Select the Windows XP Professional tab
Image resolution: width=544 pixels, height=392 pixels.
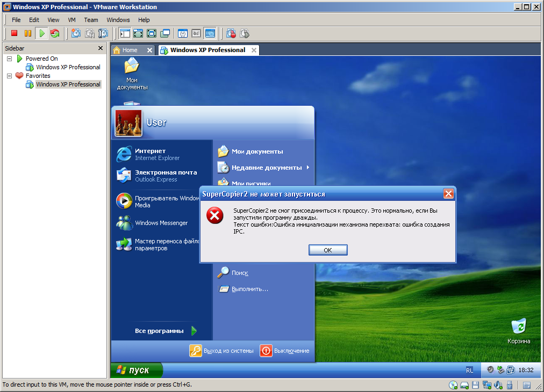coord(207,50)
